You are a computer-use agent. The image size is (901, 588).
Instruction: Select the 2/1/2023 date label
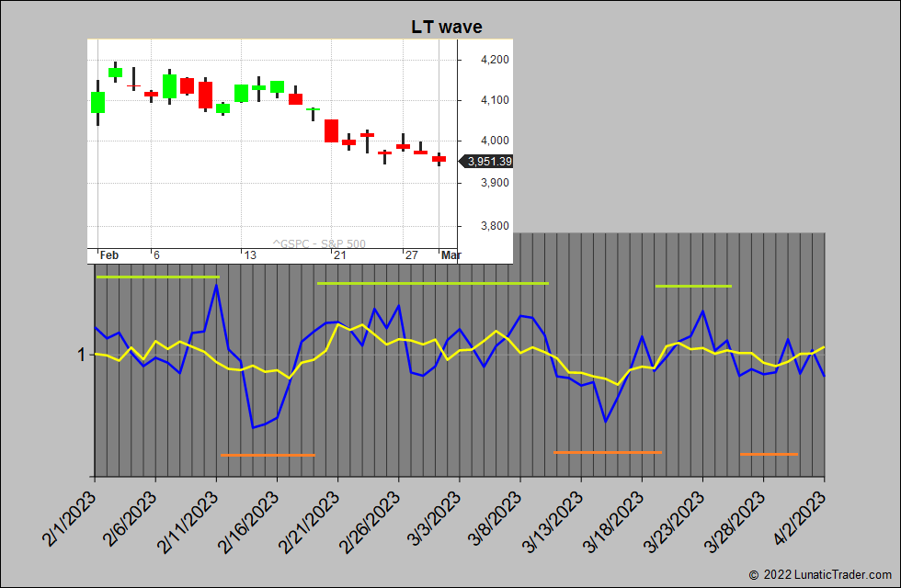[x=68, y=519]
